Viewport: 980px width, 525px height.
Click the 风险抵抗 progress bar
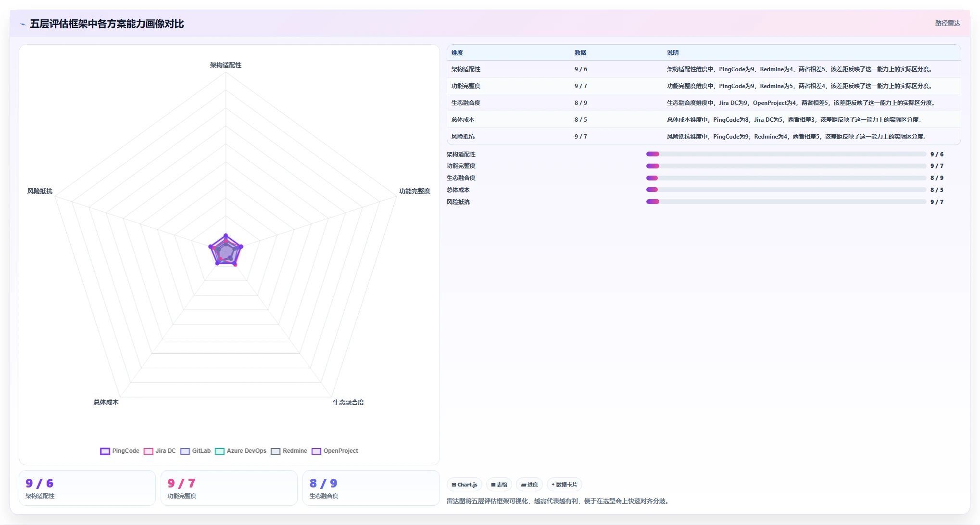tap(786, 202)
